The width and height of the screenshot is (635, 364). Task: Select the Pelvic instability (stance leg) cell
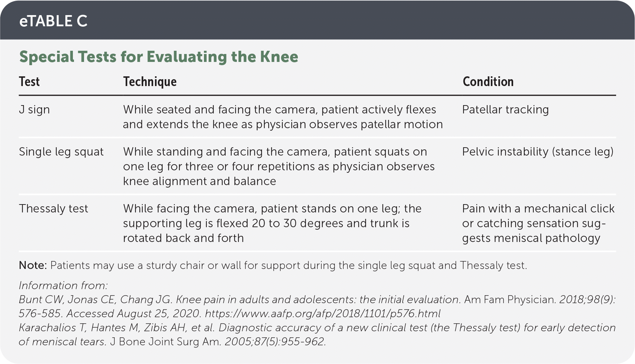click(537, 152)
